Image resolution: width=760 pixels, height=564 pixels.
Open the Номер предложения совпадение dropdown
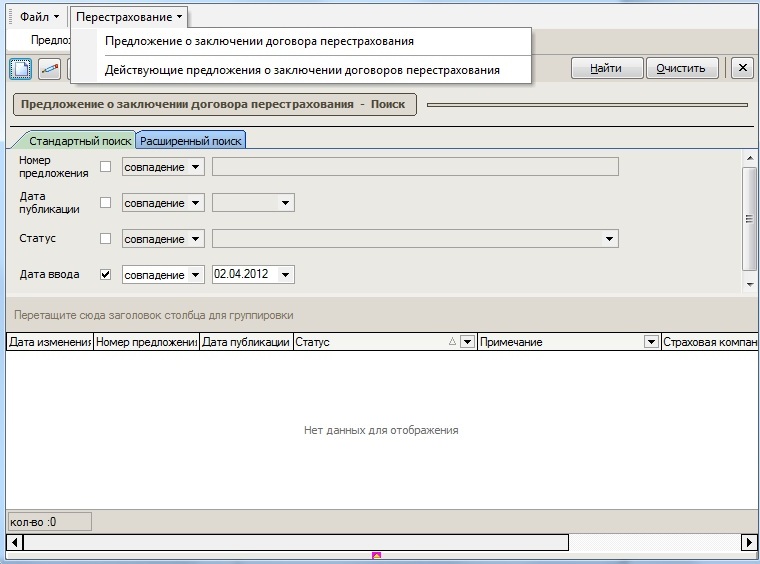(195, 167)
